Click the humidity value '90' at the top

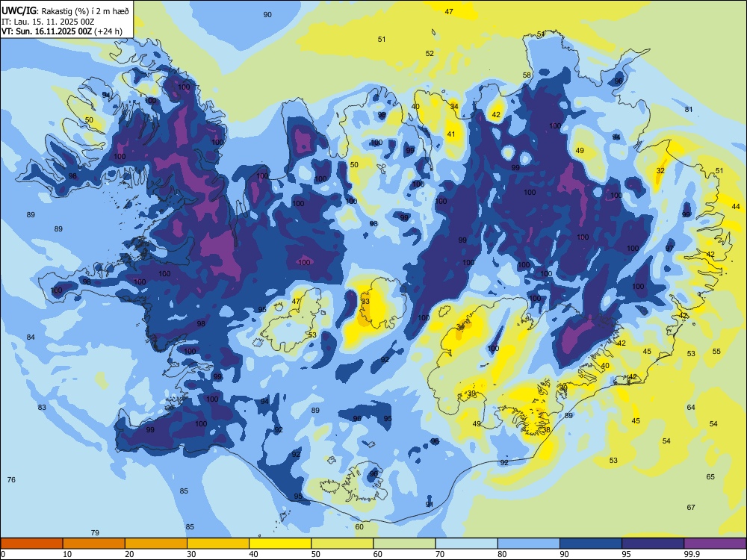(267, 15)
